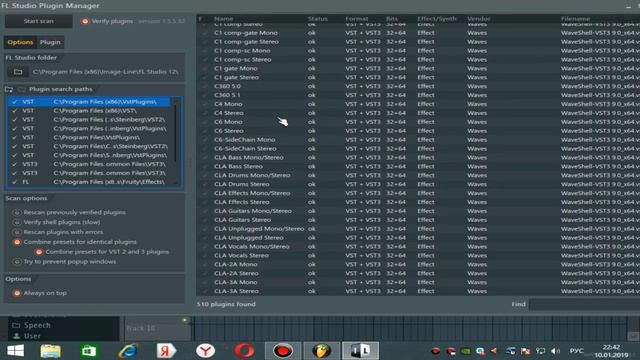Disable Combine presets for VST 2 and 3 plugins
The image size is (640, 360).
tap(39, 252)
